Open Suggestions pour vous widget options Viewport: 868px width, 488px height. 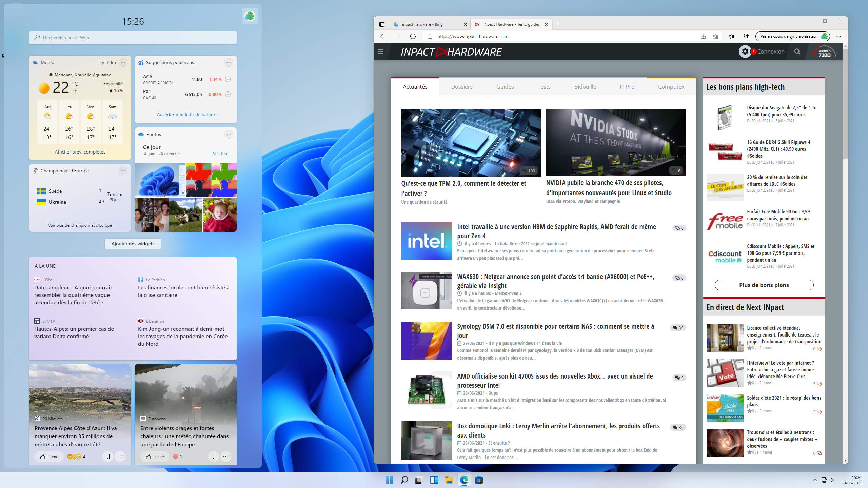click(x=229, y=62)
